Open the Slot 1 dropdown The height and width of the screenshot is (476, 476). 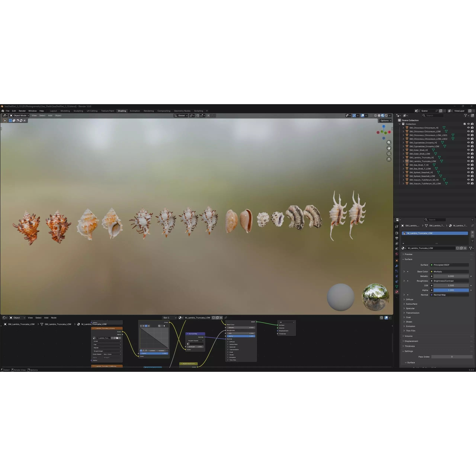(x=169, y=318)
